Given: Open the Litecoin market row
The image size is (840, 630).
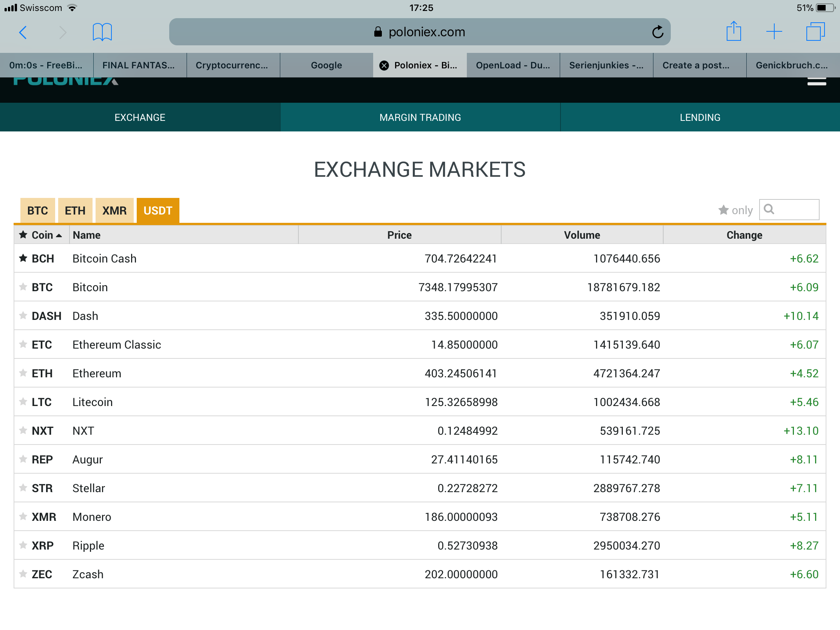Looking at the screenshot, I should pos(420,402).
